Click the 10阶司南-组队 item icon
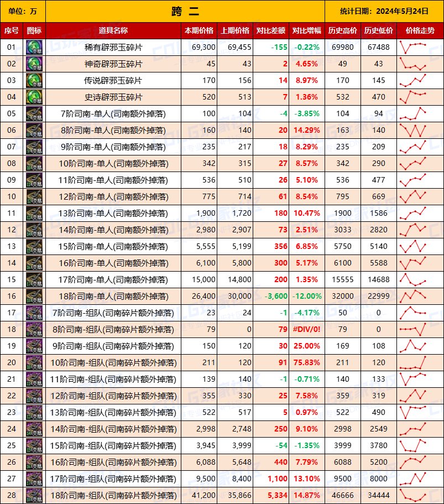This screenshot has height=504, width=444. coord(34,363)
